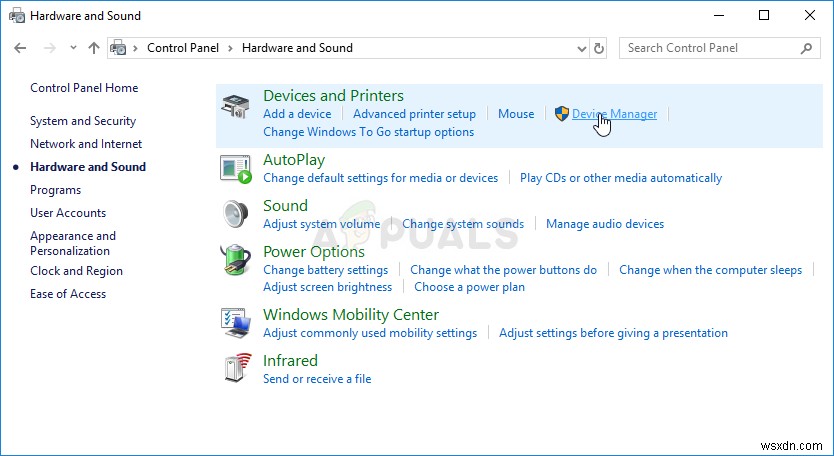Expand the recent locations dropdown arrow

pyautogui.click(x=73, y=48)
